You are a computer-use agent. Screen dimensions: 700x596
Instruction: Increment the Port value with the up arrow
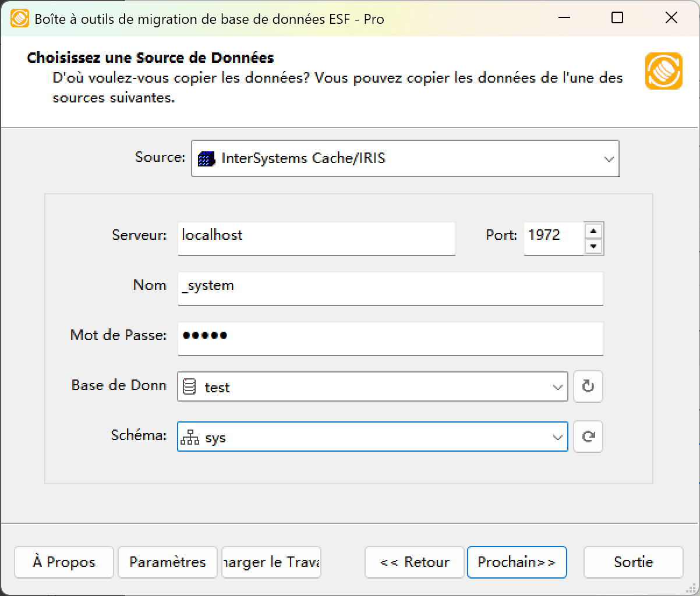pyautogui.click(x=593, y=230)
